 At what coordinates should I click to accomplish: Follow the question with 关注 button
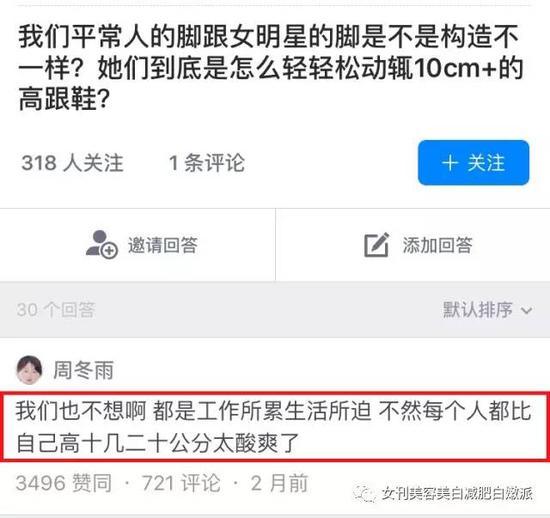(x=473, y=162)
